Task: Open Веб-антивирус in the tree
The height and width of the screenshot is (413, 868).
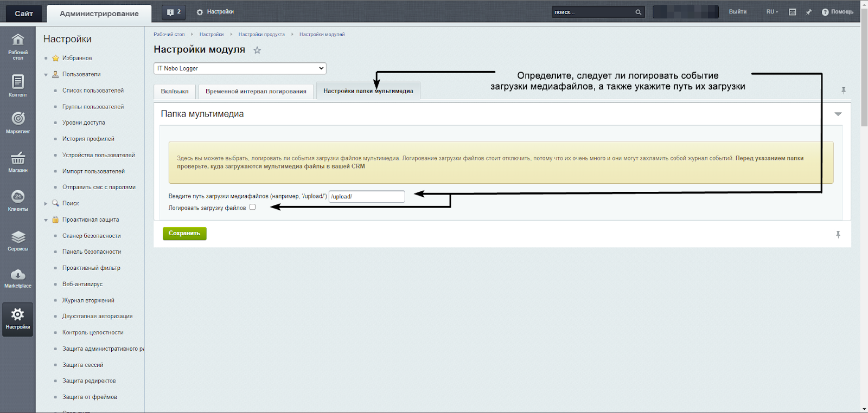Action: coord(82,284)
